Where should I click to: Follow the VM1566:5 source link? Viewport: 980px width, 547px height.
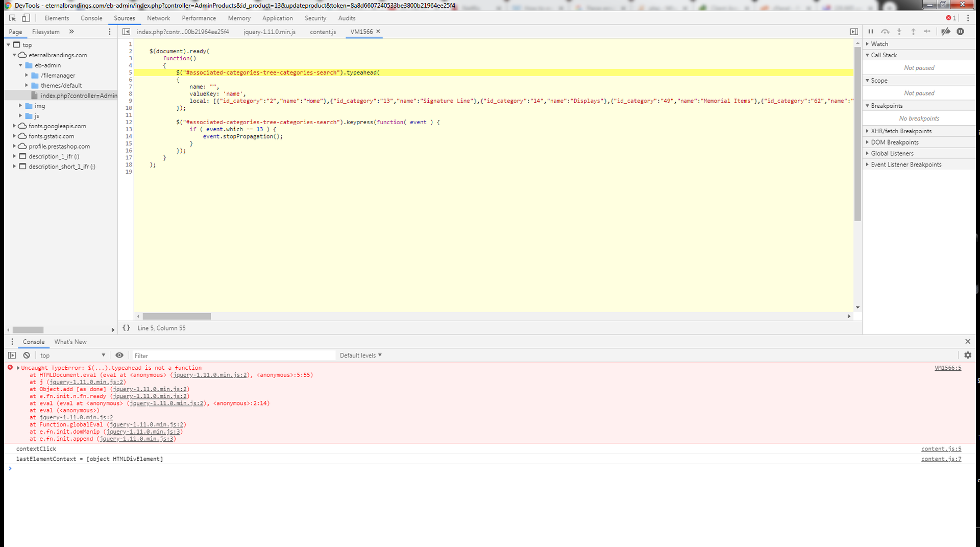[x=948, y=368]
